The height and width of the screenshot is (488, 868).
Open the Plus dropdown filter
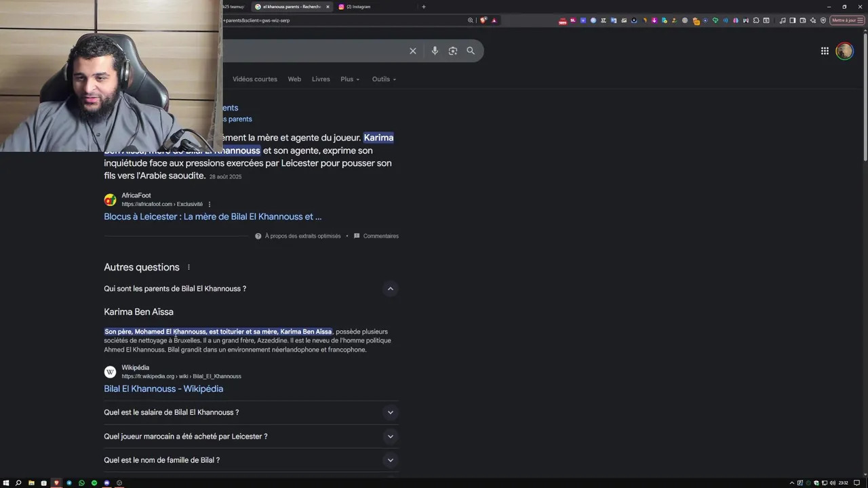click(x=350, y=79)
